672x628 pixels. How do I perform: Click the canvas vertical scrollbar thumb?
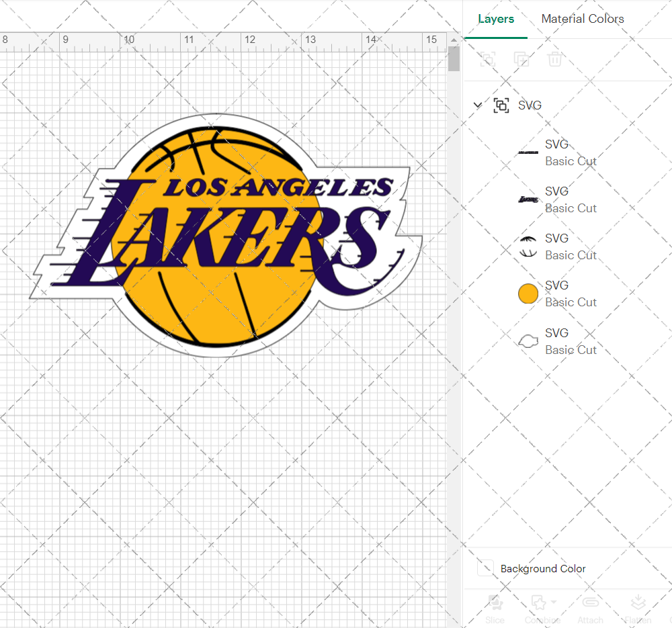[454, 58]
